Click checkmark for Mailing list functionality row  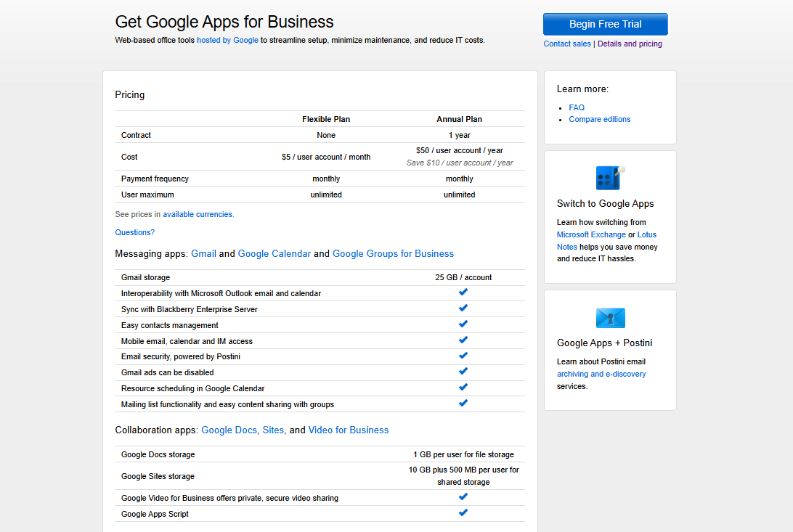[463, 403]
